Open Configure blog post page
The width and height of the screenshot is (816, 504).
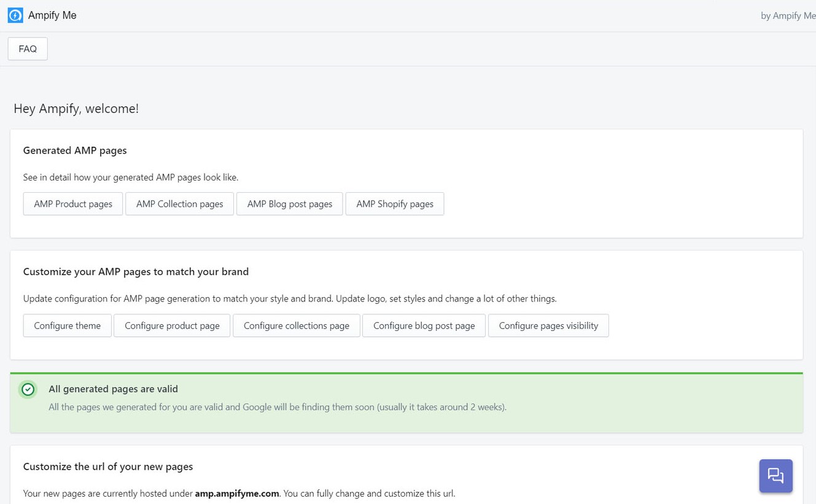pos(424,325)
